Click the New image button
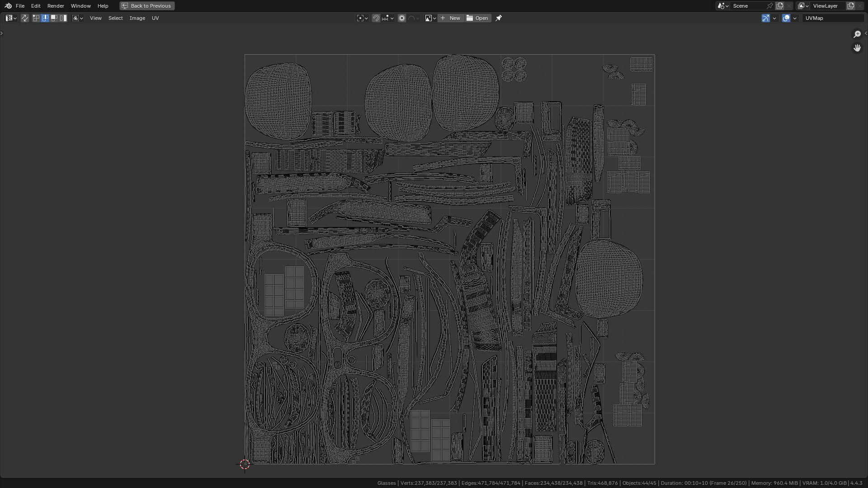This screenshot has height=488, width=868. pyautogui.click(x=450, y=18)
